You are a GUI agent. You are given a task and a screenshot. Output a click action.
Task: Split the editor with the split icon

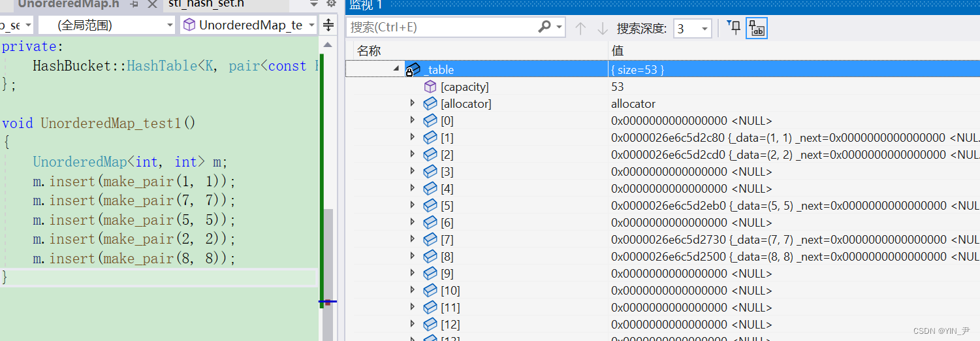click(328, 25)
